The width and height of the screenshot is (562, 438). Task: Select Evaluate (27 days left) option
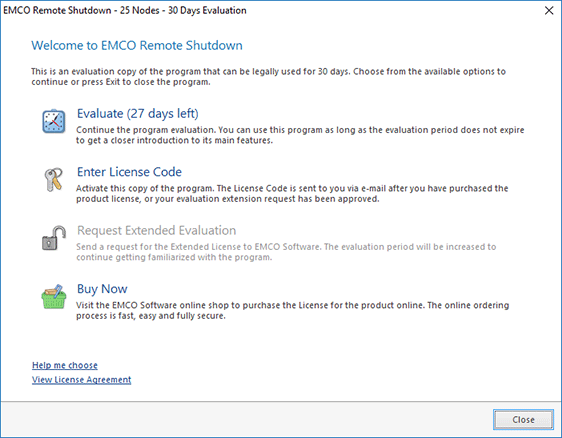pyautogui.click(x=138, y=114)
